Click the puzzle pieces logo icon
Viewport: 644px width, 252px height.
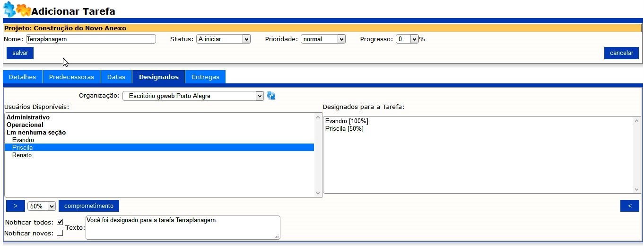(x=17, y=9)
